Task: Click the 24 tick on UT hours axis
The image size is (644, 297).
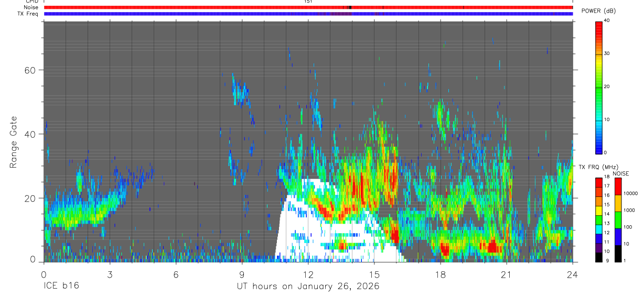Action: pos(573,274)
